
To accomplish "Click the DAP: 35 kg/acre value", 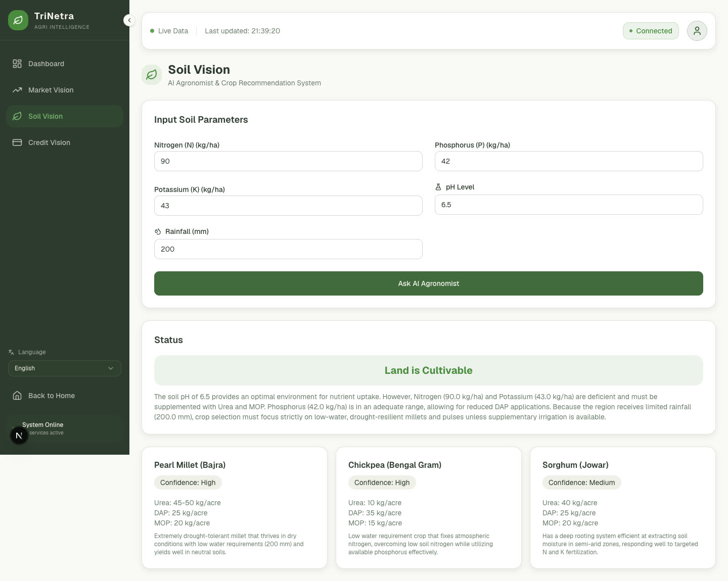I will tap(375, 513).
